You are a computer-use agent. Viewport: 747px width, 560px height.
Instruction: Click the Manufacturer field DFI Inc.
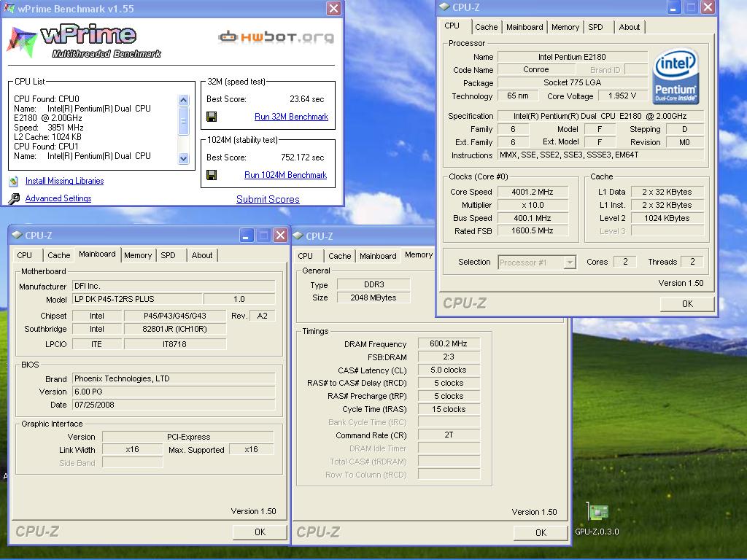click(174, 286)
